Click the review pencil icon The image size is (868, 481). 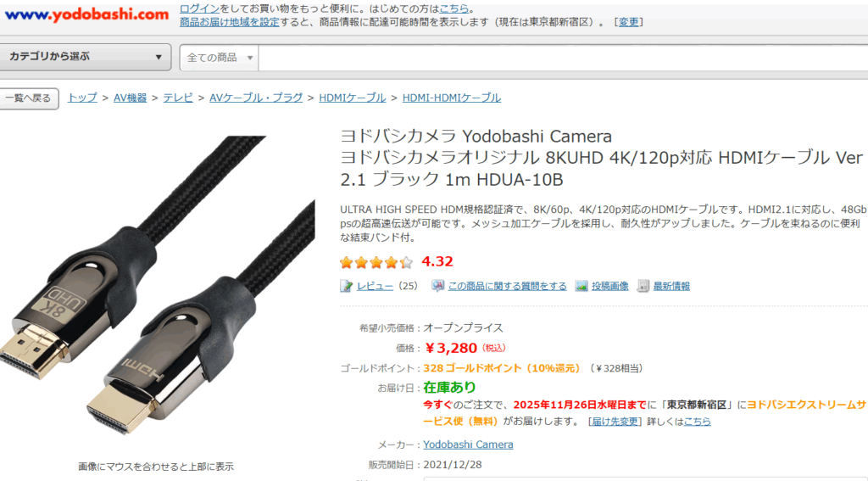coord(346,286)
